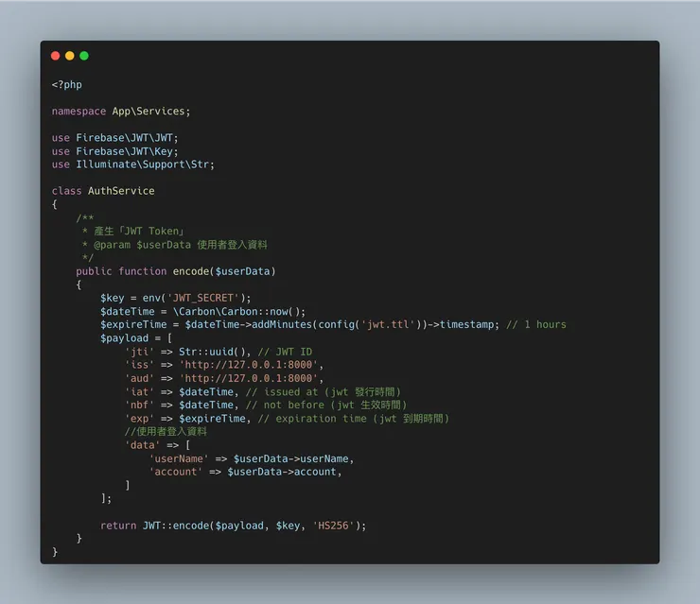Viewport: 700px width, 604px height.
Task: Click the green maximize dot
Action: [84, 56]
